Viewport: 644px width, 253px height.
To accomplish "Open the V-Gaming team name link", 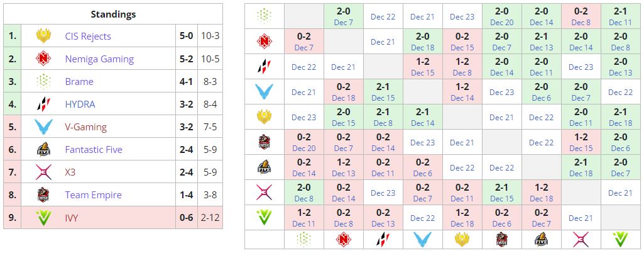I will (x=85, y=127).
